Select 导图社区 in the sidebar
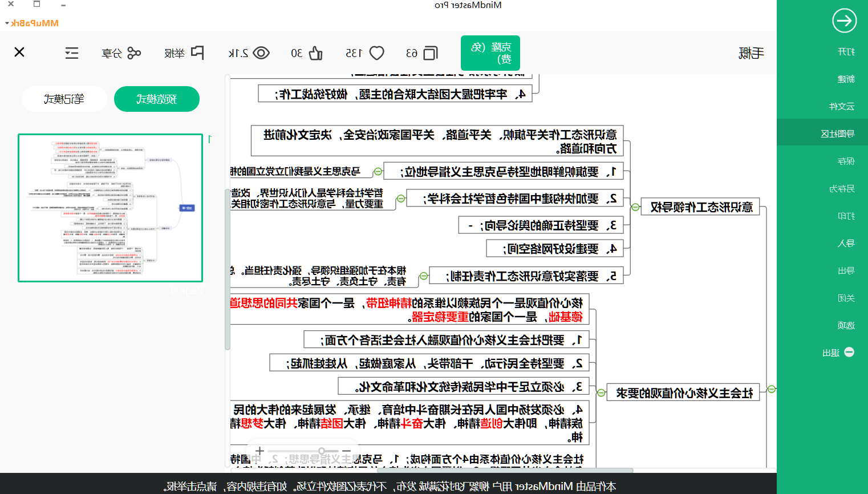 click(822, 133)
